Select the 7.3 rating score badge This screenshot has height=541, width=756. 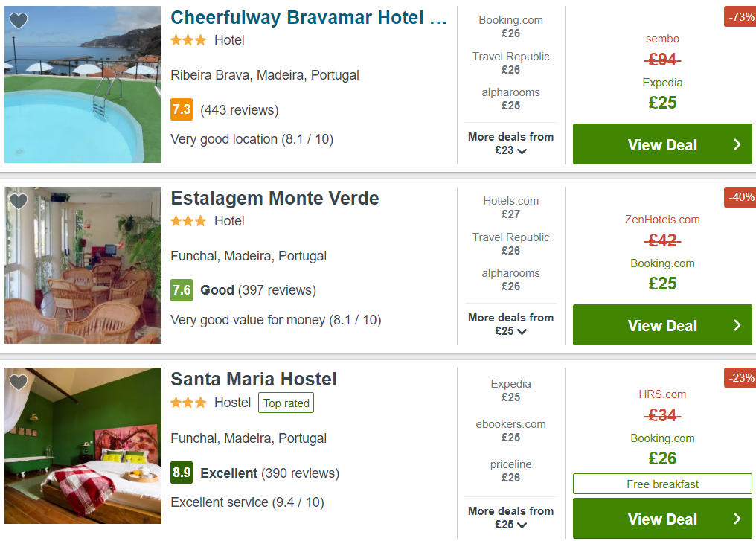(182, 109)
